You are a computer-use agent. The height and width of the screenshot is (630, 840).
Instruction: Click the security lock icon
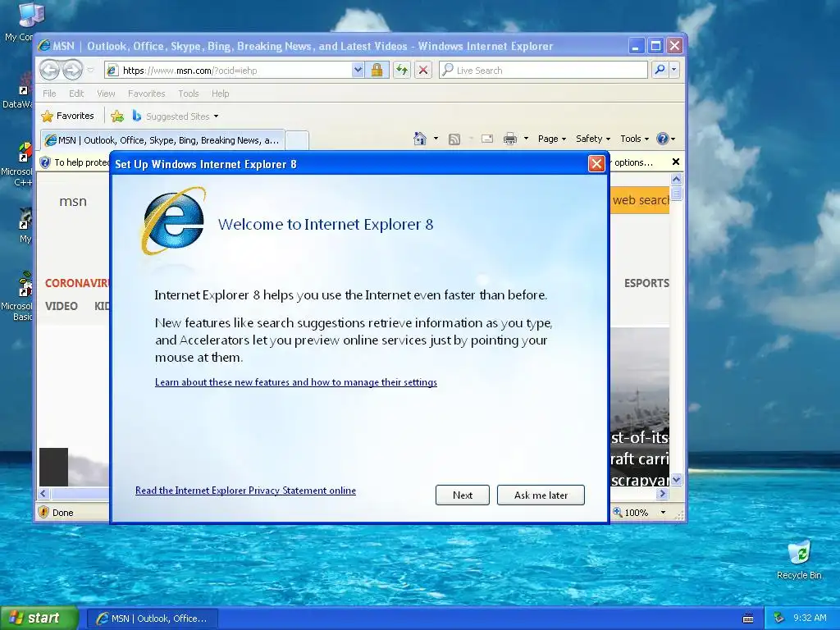(377, 71)
